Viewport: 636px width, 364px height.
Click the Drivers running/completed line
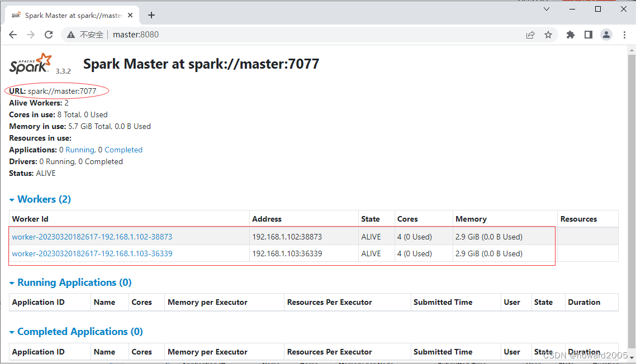(66, 162)
